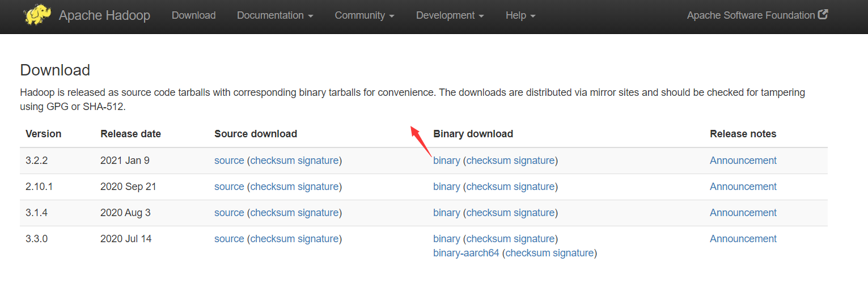Click the Download page heading
868x287 pixels.
pyautogui.click(x=55, y=70)
